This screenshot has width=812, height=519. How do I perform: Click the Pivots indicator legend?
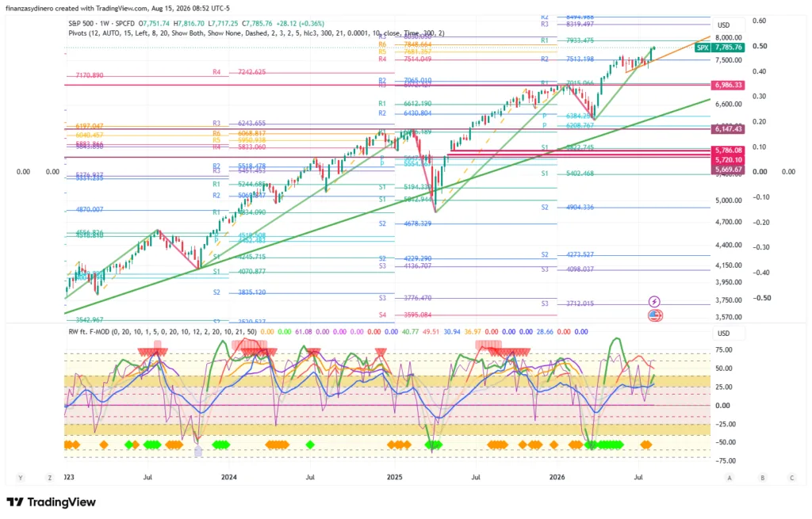click(256, 33)
